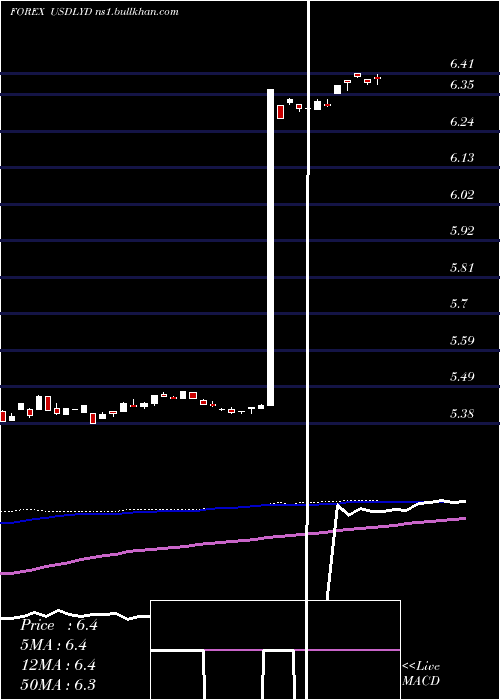Click the 5.59 price axis label

(462, 341)
